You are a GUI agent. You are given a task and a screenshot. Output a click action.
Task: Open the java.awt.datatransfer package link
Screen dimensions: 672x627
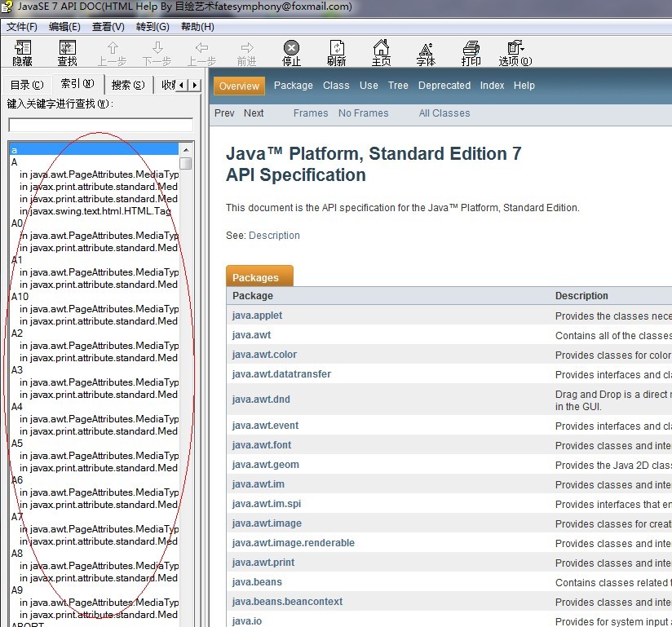pyautogui.click(x=281, y=374)
